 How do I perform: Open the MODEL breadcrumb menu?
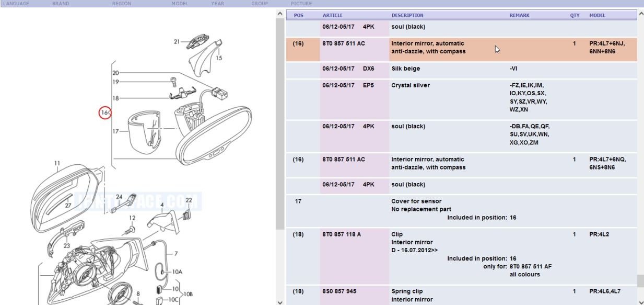click(179, 4)
